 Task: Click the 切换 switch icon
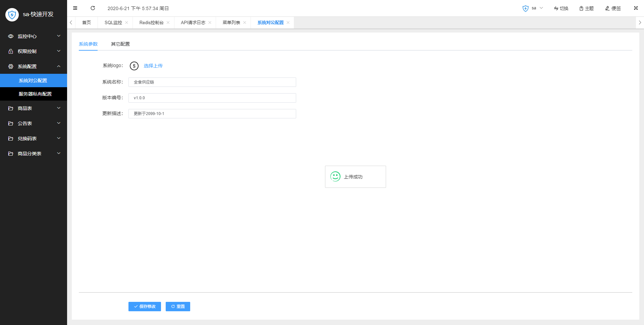561,8
